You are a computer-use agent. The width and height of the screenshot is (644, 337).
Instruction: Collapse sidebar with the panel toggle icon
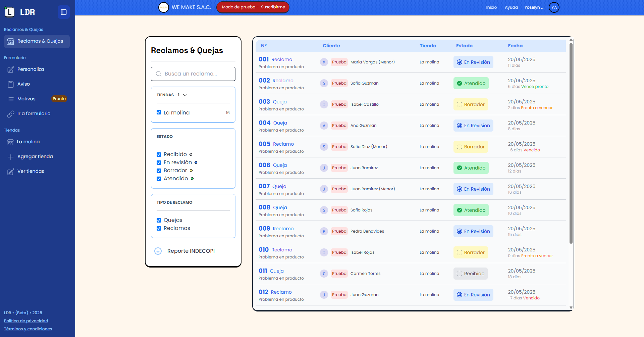[x=64, y=12]
